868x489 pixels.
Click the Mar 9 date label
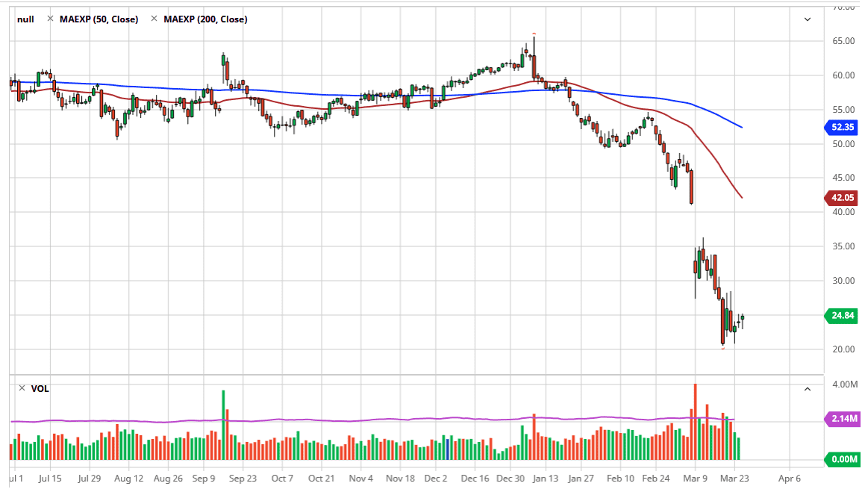point(696,478)
